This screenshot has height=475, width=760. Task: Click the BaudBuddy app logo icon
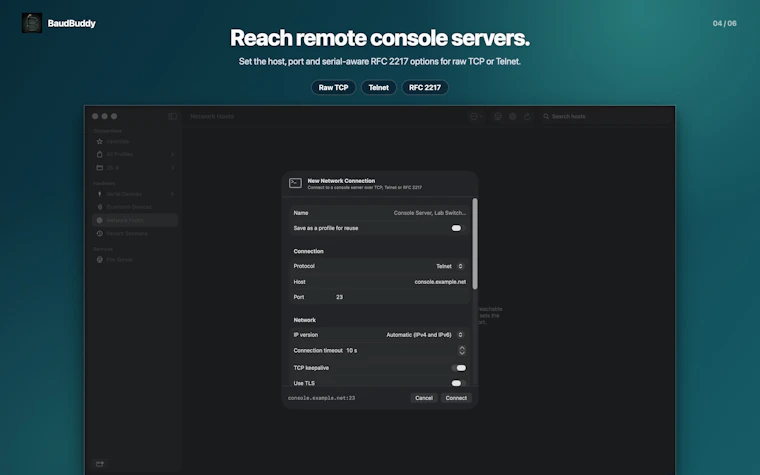pos(32,23)
